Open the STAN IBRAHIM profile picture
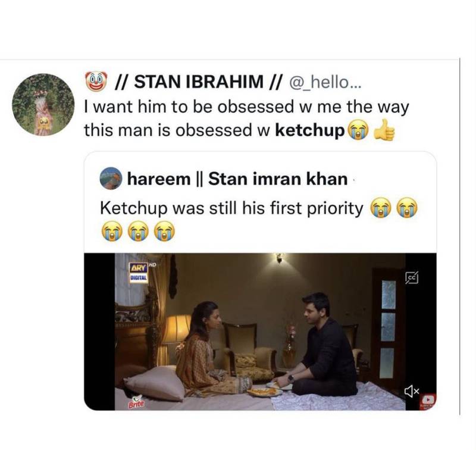Viewport: 476px width, 450px height. pyautogui.click(x=43, y=103)
